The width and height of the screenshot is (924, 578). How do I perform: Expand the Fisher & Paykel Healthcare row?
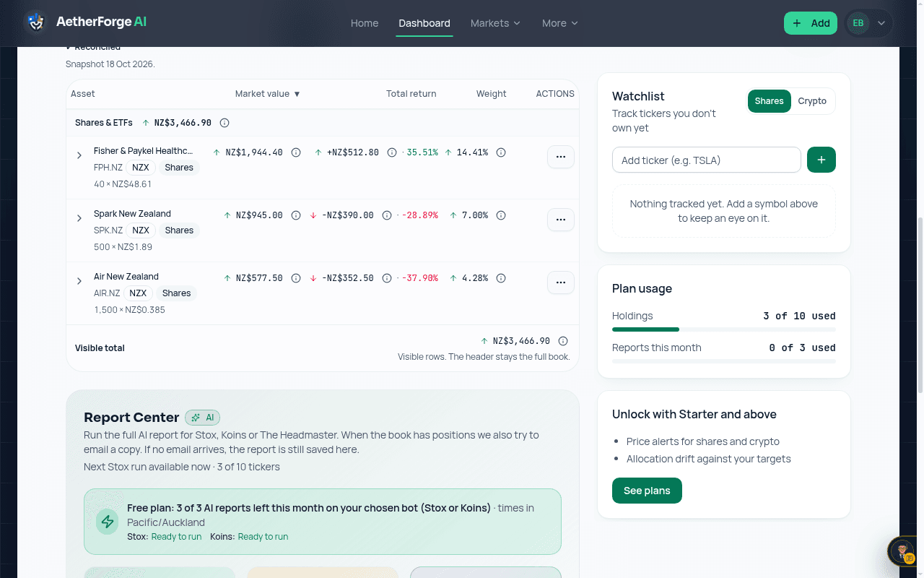point(79,155)
